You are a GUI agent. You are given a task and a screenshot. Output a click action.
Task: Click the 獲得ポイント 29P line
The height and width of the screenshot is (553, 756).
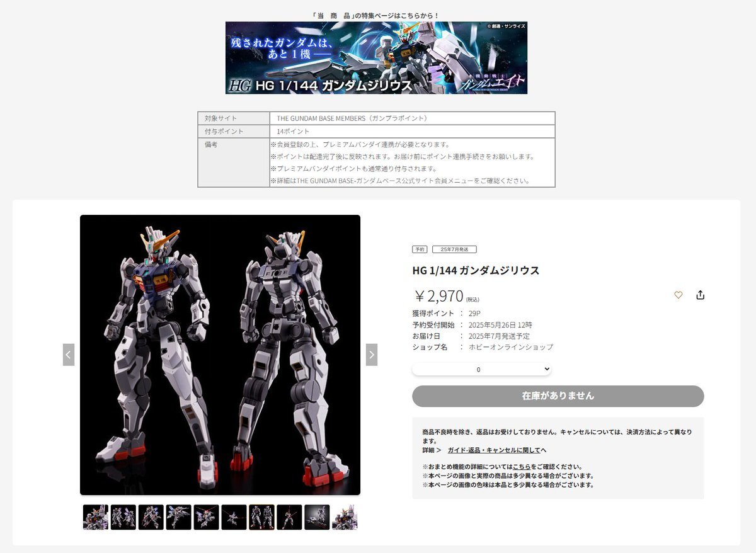tap(447, 313)
